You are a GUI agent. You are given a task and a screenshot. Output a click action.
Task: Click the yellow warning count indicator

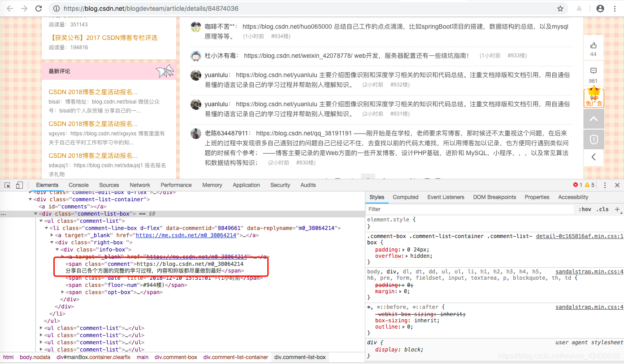point(589,185)
